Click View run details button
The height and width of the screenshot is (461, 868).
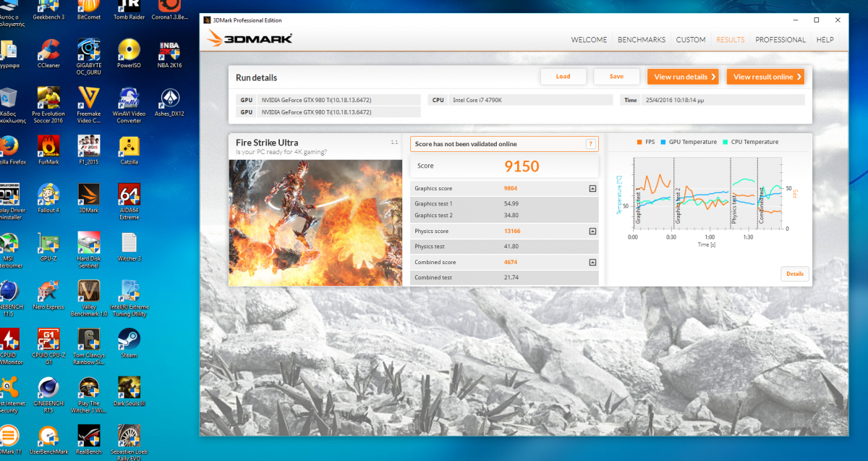683,77
